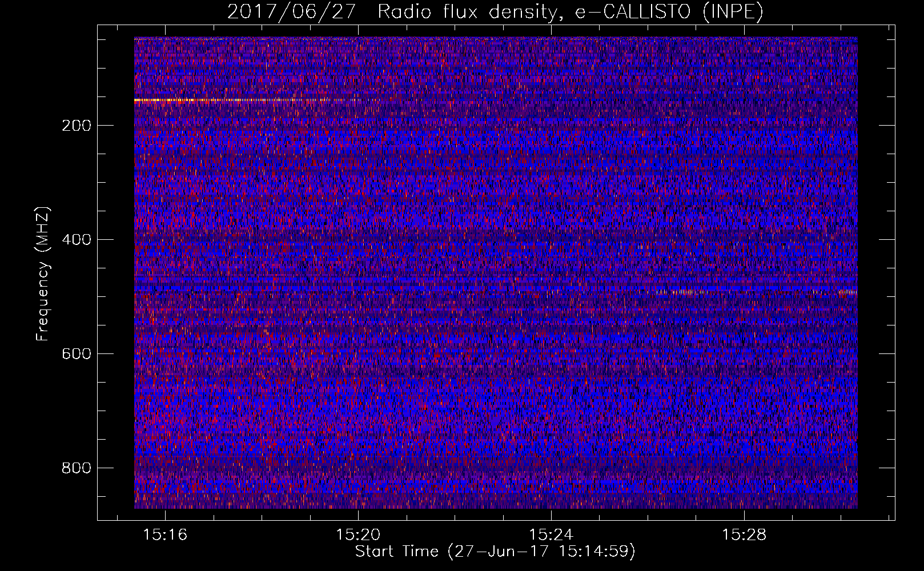The image size is (924, 571).
Task: Click the 15:24 time tick label
Action: pos(551,535)
